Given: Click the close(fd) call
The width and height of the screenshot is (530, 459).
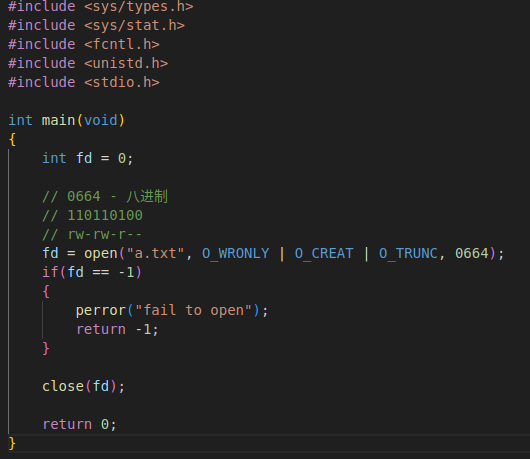Looking at the screenshot, I should tap(83, 386).
